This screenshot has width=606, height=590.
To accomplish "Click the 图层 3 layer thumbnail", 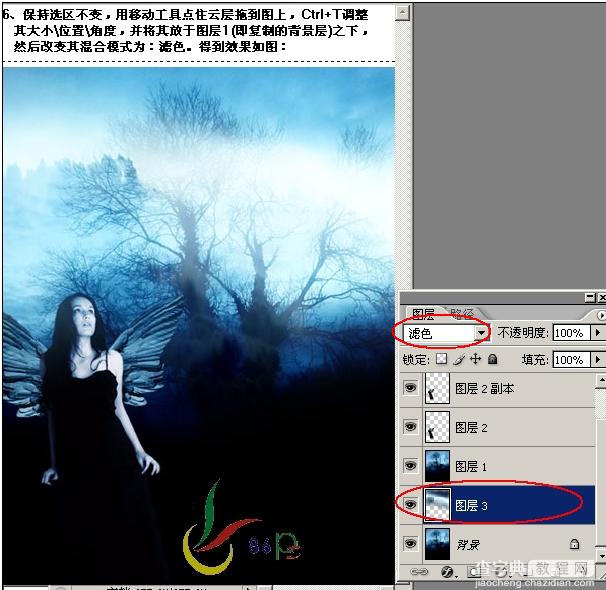I will (x=437, y=505).
